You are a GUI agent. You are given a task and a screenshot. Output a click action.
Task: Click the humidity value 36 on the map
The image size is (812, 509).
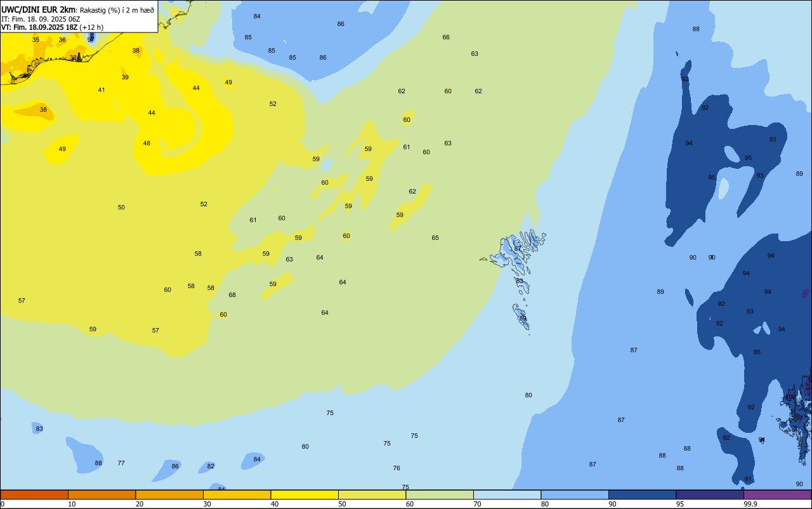click(x=62, y=40)
